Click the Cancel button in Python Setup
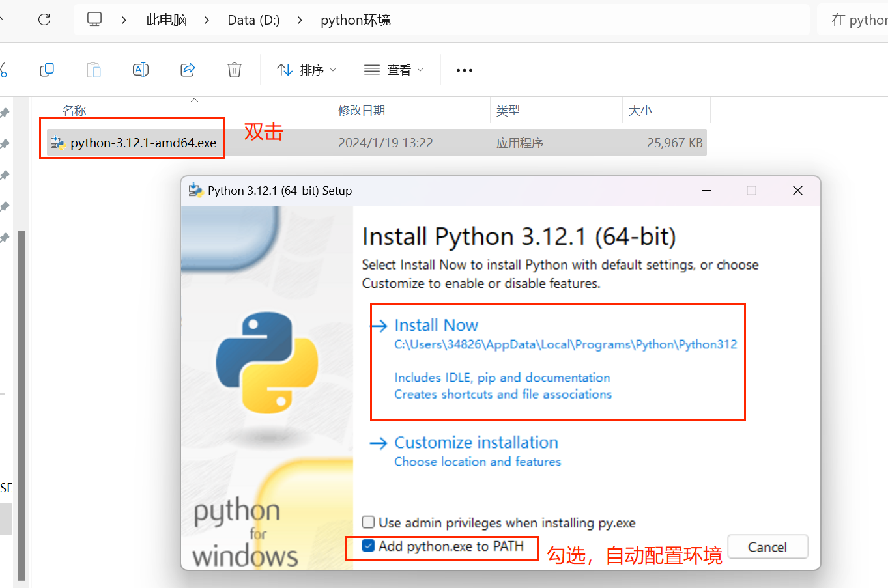 (x=767, y=547)
